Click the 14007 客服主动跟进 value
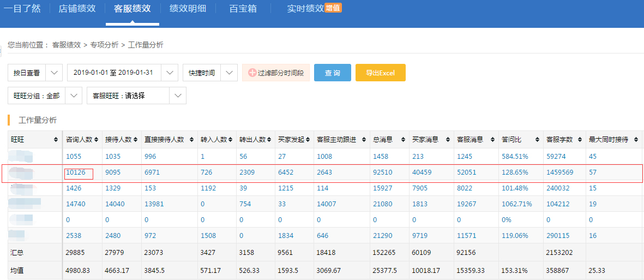Screen dimensions: 644x280 tap(327, 204)
